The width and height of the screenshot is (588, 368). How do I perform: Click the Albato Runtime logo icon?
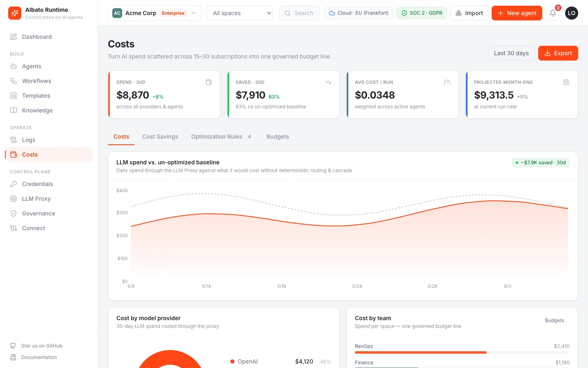(x=15, y=13)
